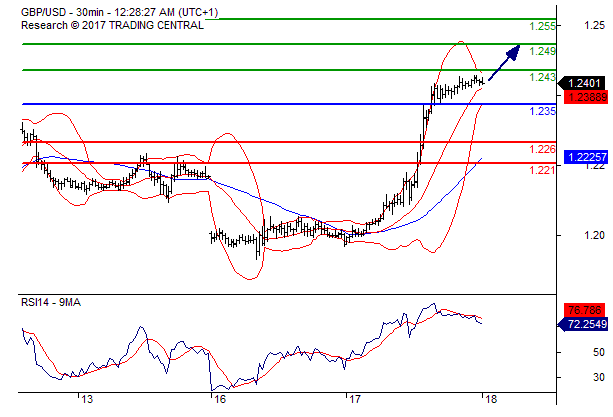613x417 pixels.
Task: Click the RSI axis value 30
Action: point(599,378)
